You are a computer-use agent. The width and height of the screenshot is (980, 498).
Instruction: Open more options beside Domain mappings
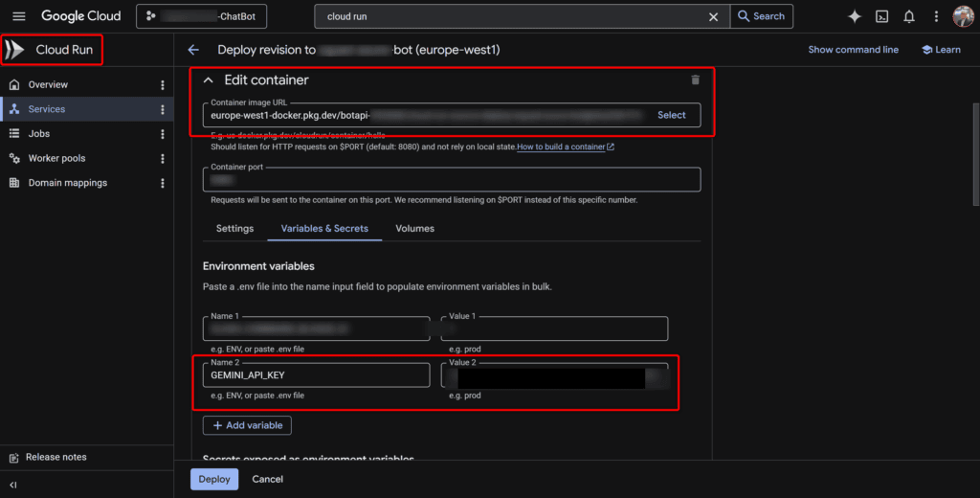pos(163,183)
